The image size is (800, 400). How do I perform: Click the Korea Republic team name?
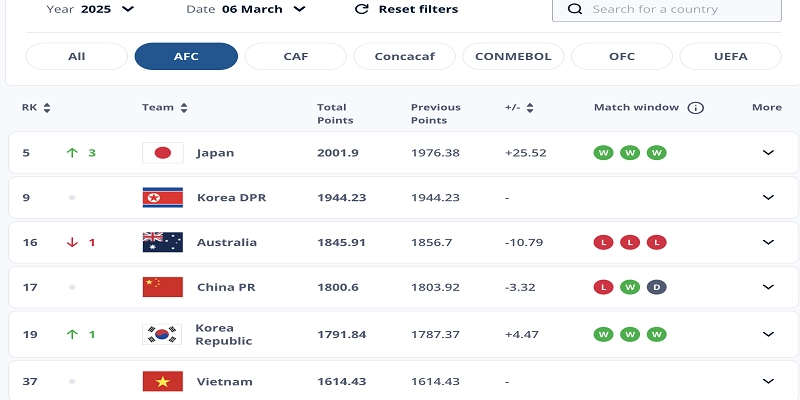(216, 334)
